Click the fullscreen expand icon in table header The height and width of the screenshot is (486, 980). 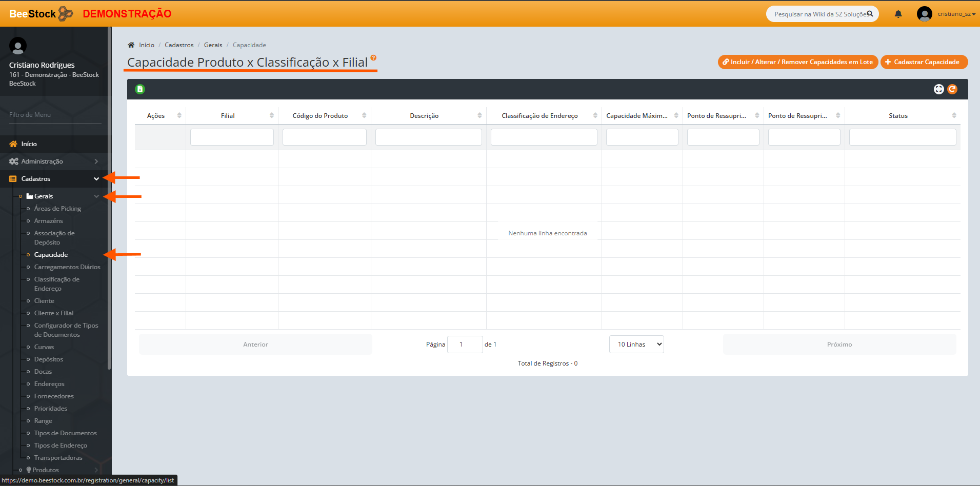(x=938, y=89)
